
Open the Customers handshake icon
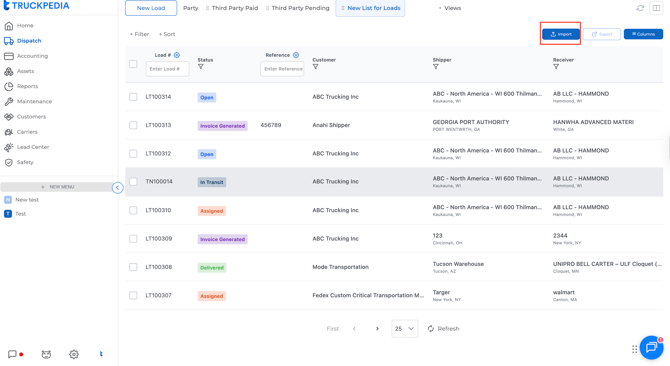coord(9,117)
